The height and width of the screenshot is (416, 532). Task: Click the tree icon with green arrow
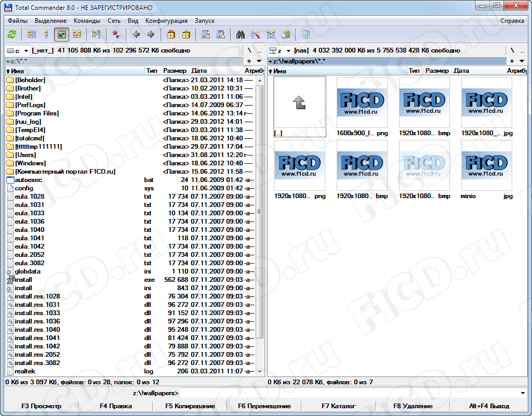(x=97, y=34)
